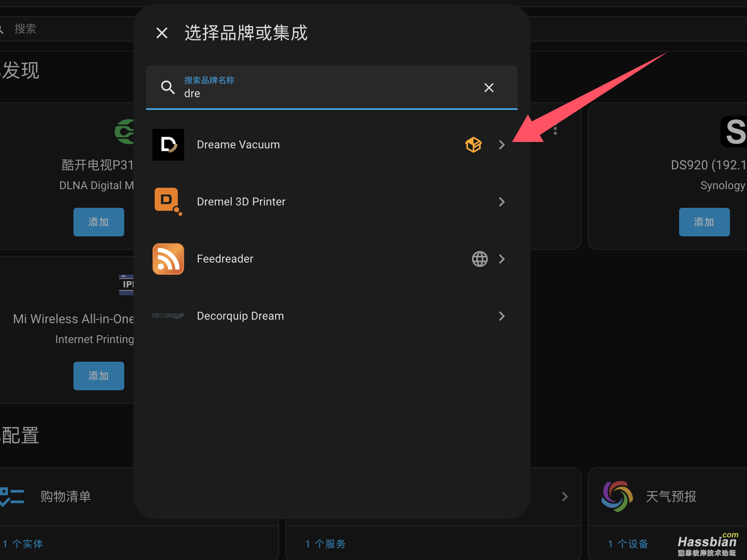Open the 天气预报 integration card
The image size is (747, 560).
click(x=668, y=497)
